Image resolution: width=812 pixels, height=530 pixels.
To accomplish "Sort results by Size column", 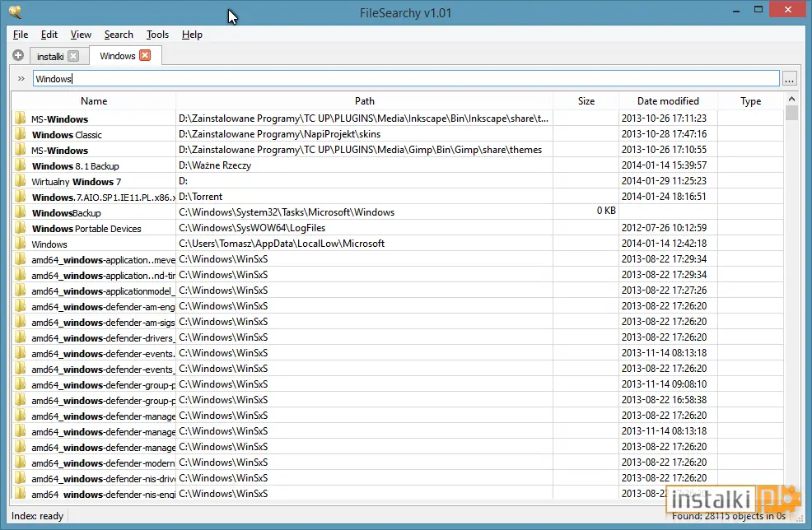I will (x=586, y=101).
